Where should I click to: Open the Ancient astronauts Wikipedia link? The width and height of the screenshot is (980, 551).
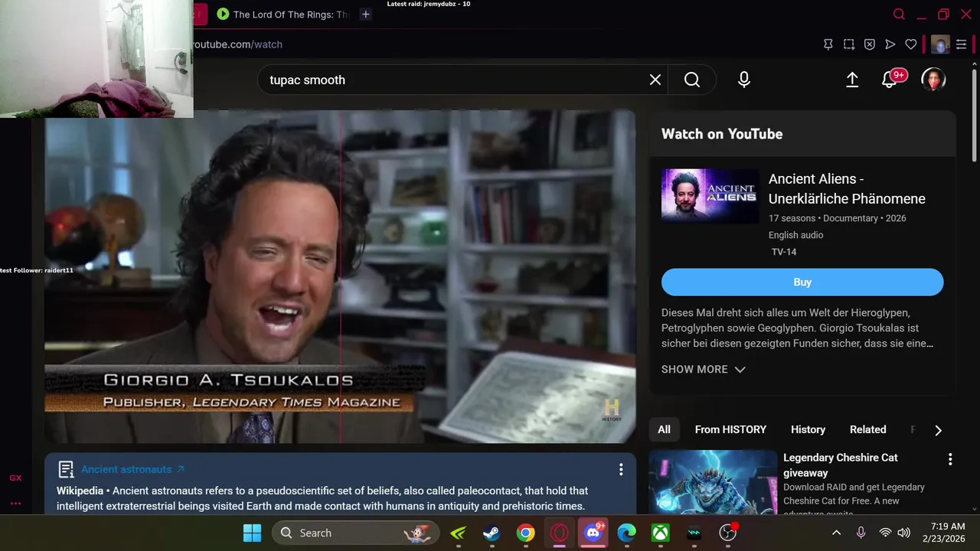point(132,469)
